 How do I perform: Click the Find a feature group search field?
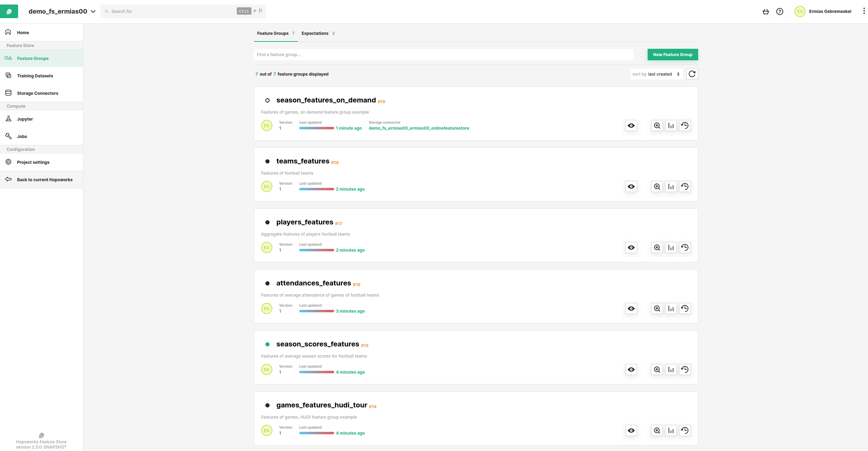coord(443,55)
